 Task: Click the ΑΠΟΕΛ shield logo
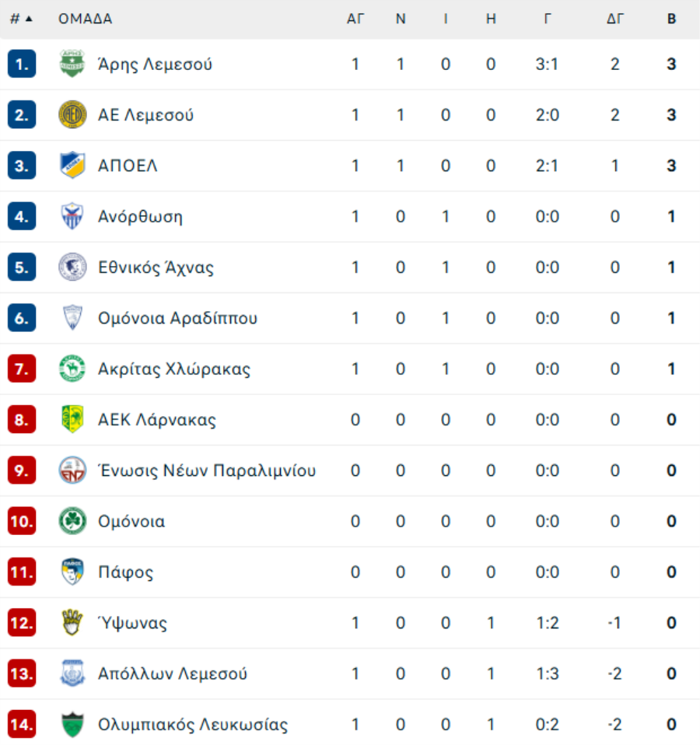72,166
